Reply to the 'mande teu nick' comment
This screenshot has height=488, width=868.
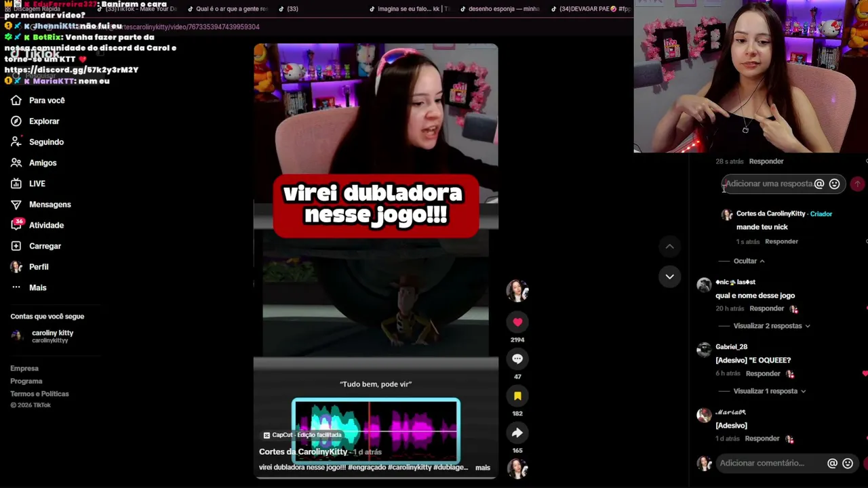click(781, 241)
